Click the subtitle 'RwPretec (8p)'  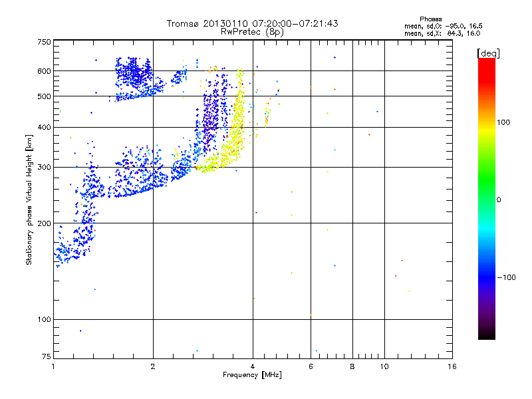click(252, 32)
